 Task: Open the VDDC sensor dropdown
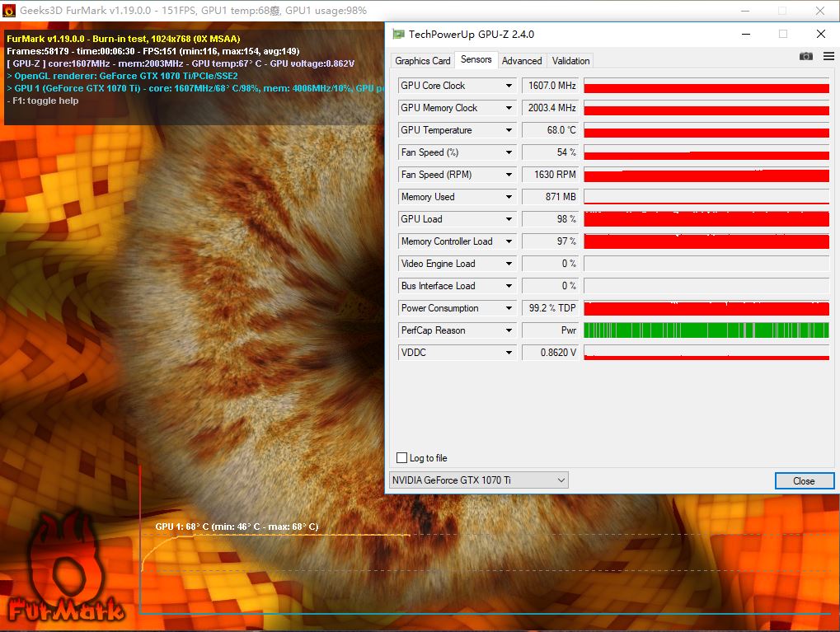pos(509,353)
